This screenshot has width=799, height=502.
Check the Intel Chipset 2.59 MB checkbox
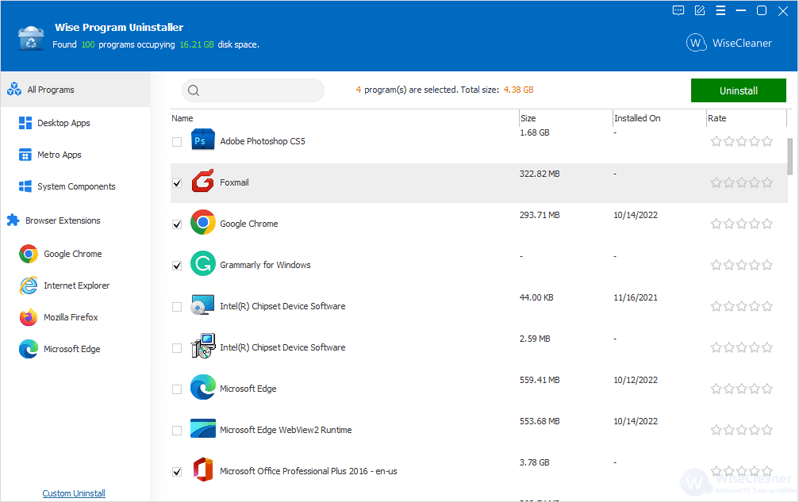tap(177, 348)
